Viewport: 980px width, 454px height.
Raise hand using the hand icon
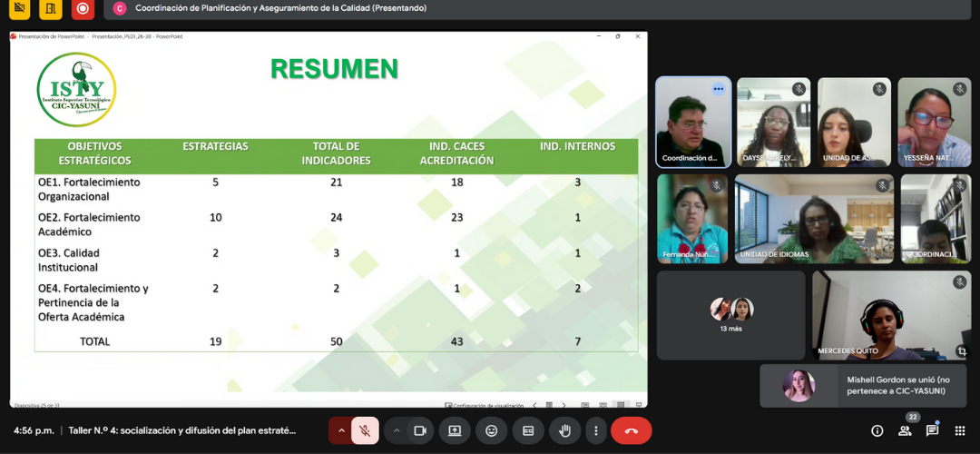563,430
